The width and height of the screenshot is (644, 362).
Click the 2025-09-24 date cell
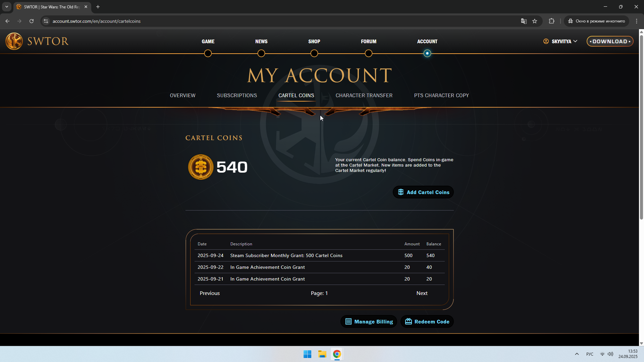pyautogui.click(x=210, y=255)
